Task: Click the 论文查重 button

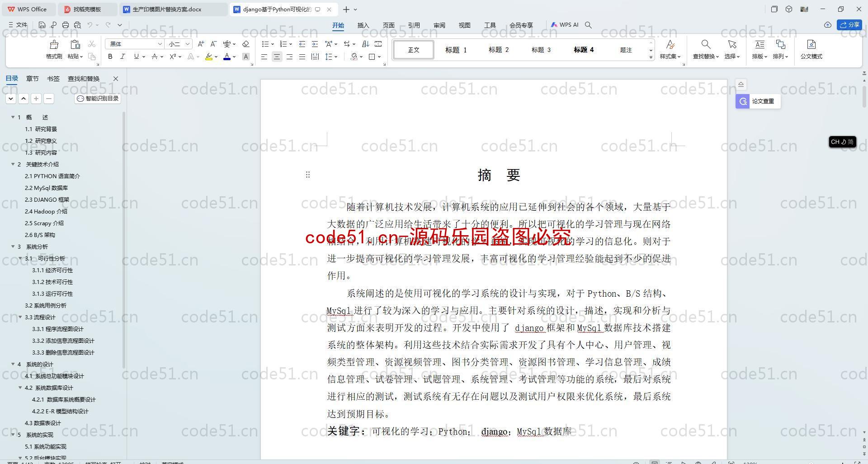Action: [x=758, y=101]
